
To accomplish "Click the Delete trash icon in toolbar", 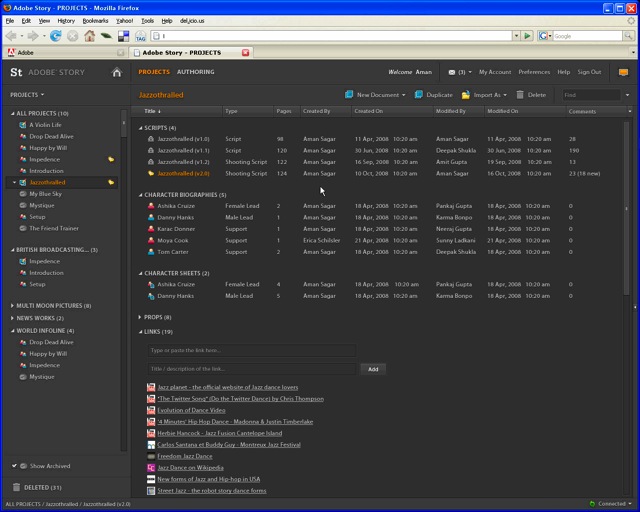I will click(520, 95).
